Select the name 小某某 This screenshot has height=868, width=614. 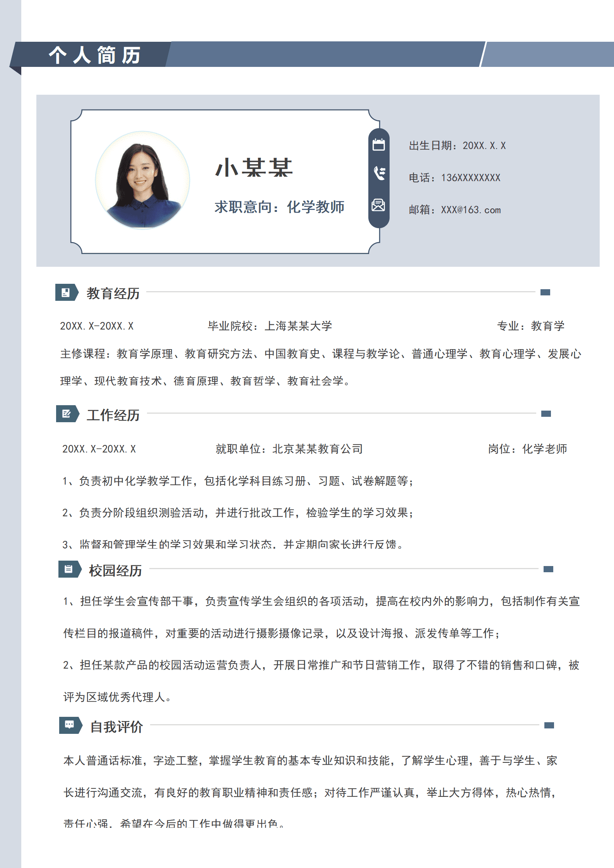click(254, 168)
